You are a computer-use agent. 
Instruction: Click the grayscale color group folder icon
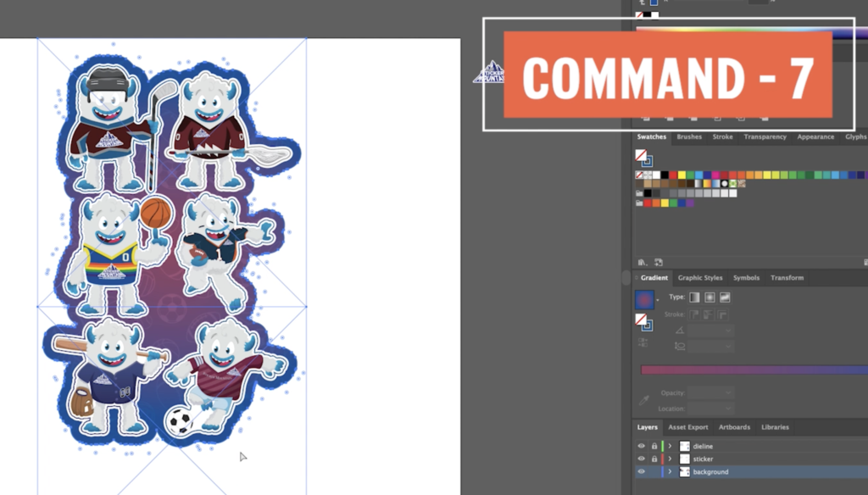[x=639, y=193]
